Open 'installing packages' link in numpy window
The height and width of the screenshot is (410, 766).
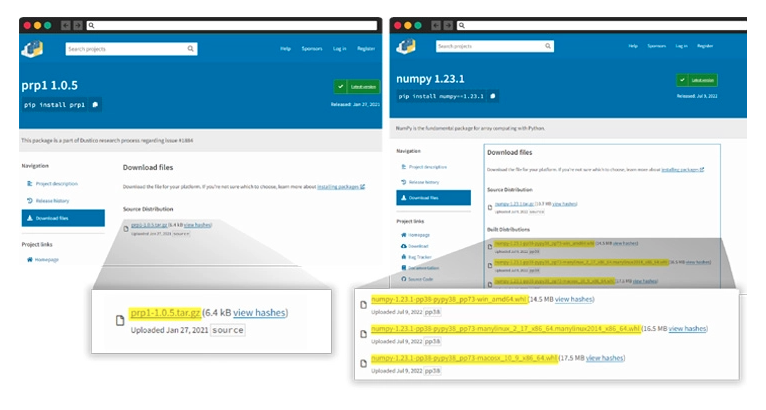682,170
